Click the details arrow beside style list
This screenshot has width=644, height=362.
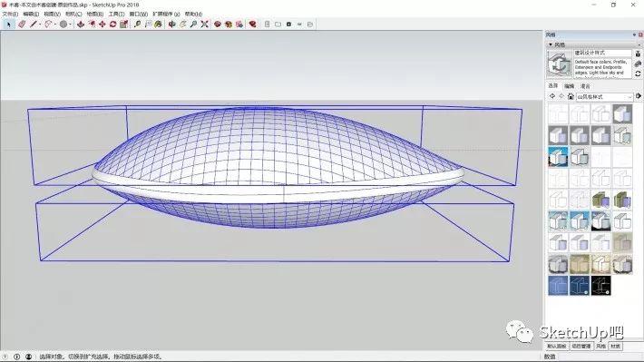click(x=639, y=96)
